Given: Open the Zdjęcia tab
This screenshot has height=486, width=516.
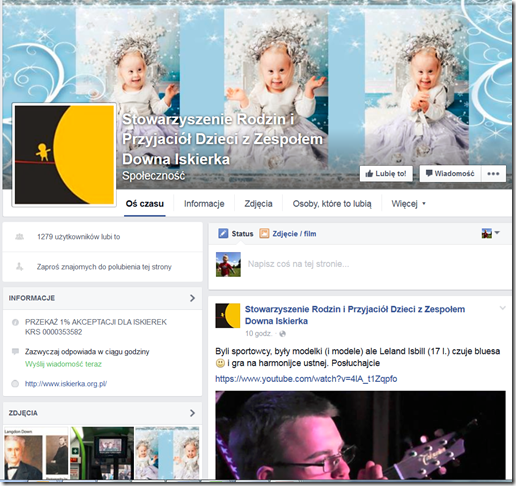Looking at the screenshot, I should (258, 204).
